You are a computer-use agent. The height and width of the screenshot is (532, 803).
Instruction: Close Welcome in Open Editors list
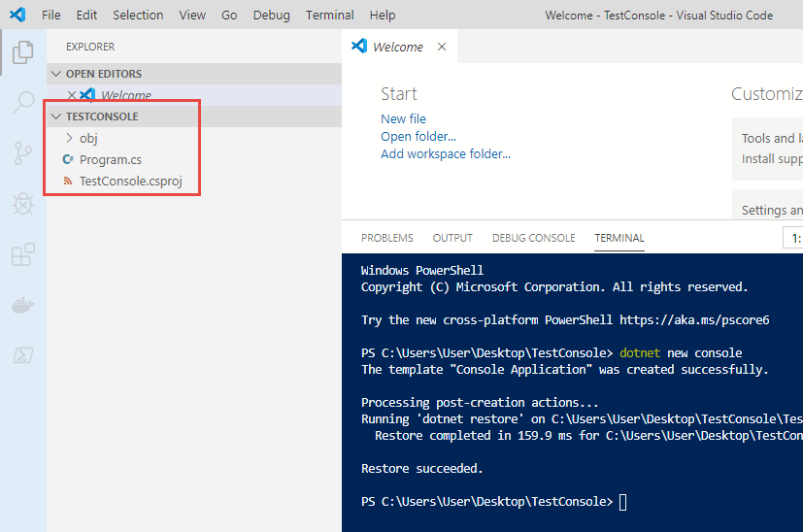coord(72,95)
